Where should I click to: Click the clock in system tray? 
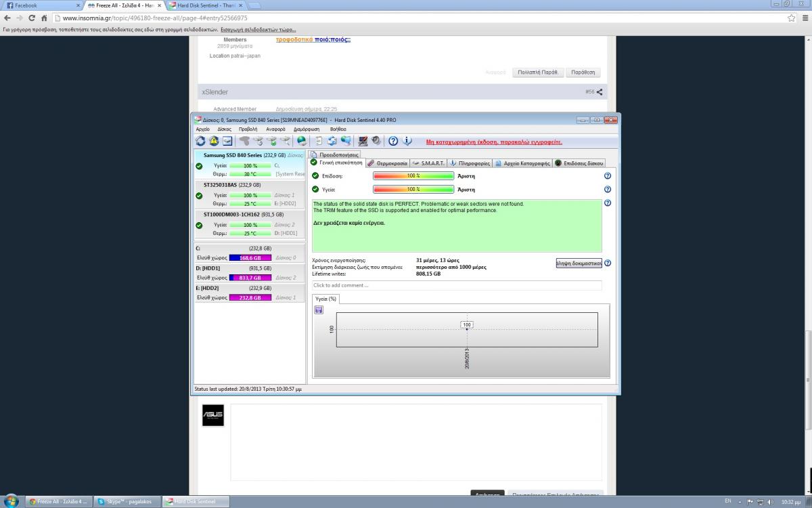point(792,502)
